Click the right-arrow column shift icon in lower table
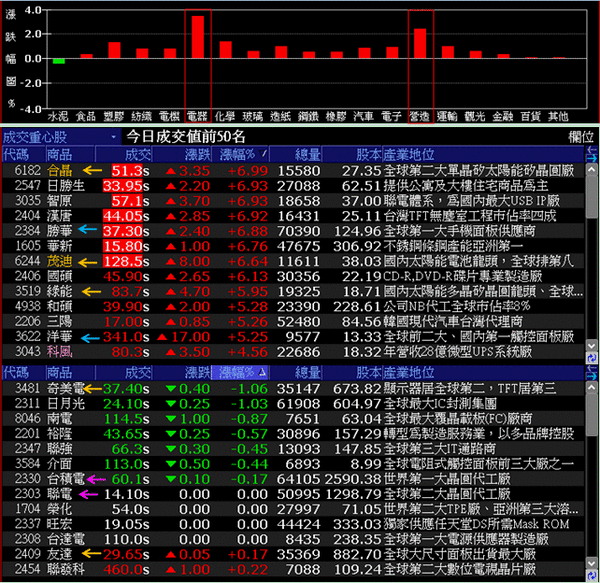Screen dimensions: 600x583 click(x=592, y=376)
